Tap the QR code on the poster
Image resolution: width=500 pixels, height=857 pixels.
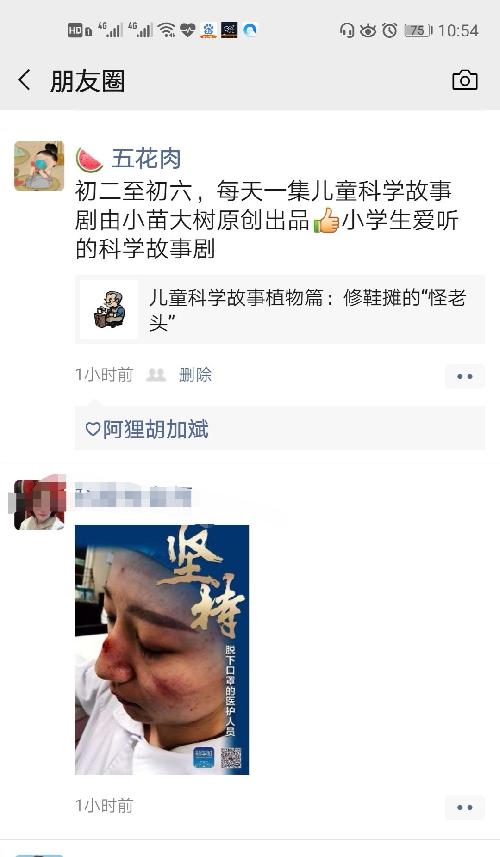click(x=231, y=757)
